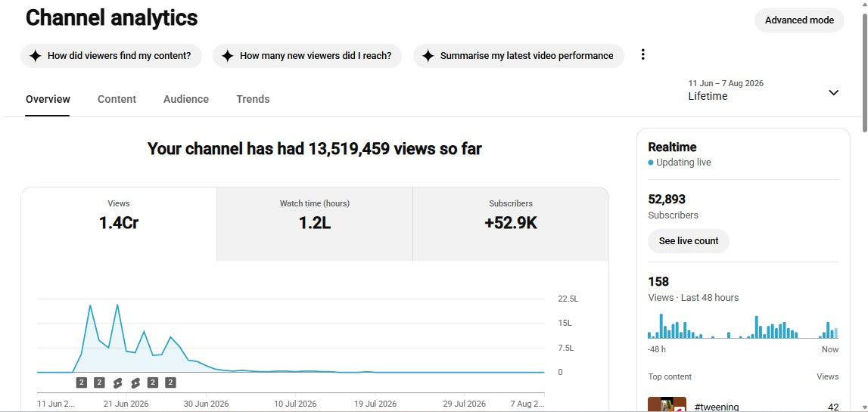868x412 pixels.
Task: Click the See live count button
Action: 689,241
